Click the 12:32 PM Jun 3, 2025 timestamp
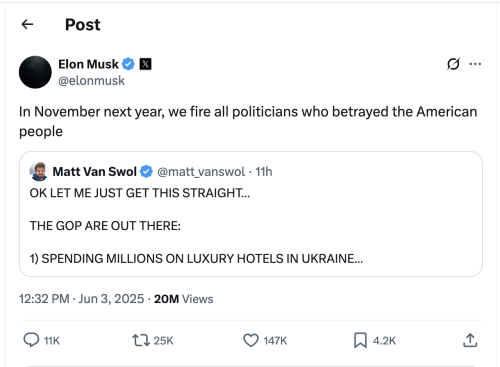The height and width of the screenshot is (367, 500). coord(82,299)
